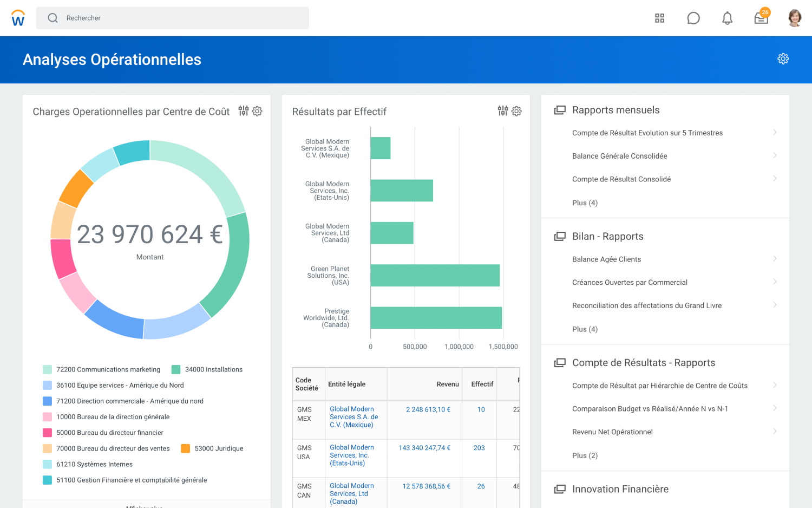Click headcount value 203
Screen dimensions: 812x508
[x=479, y=448]
